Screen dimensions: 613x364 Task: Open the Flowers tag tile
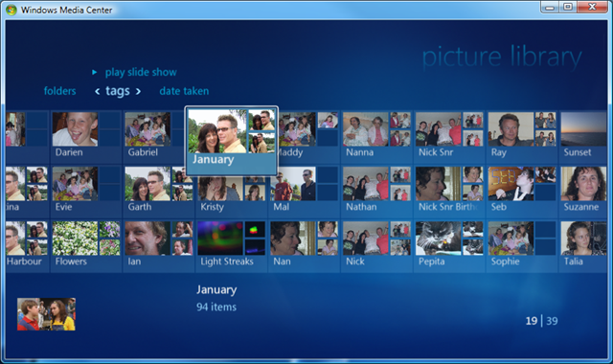pos(86,246)
